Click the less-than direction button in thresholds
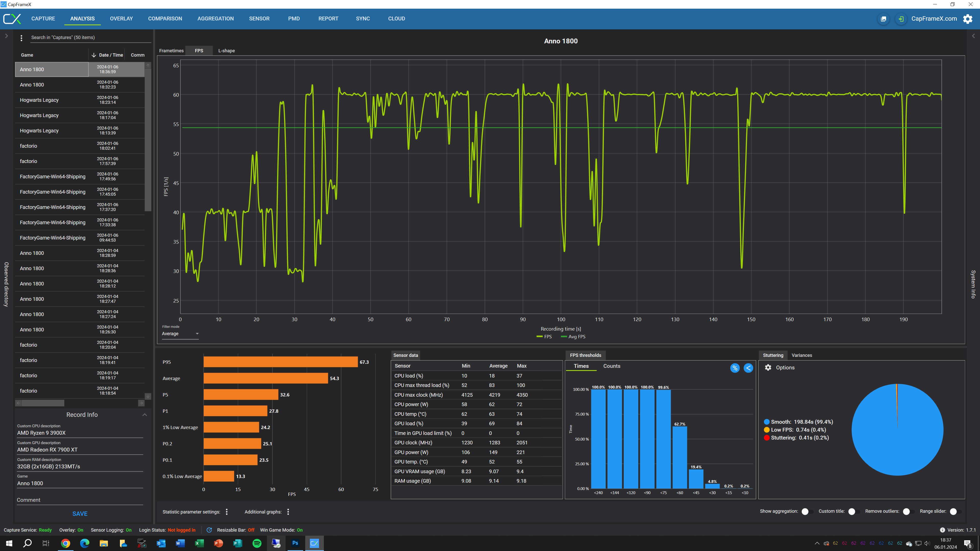The image size is (980, 551). (748, 368)
